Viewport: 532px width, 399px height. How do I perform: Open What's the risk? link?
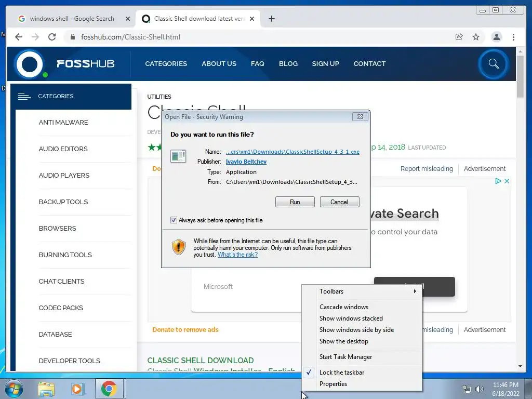click(x=237, y=255)
